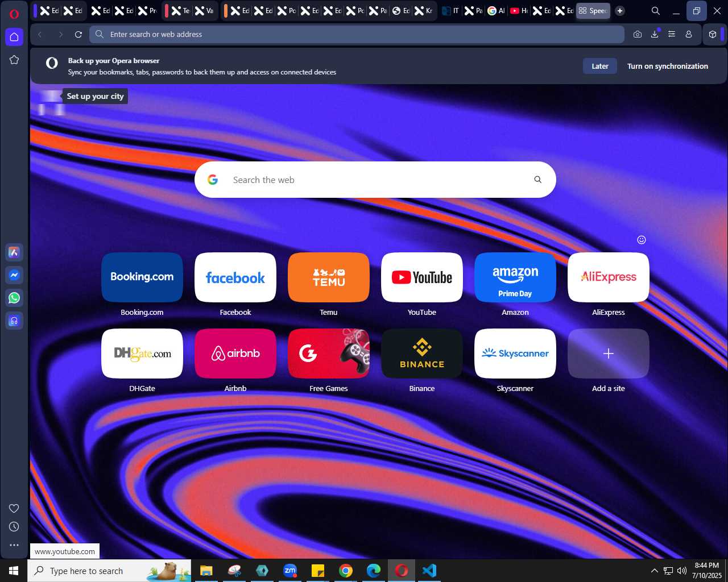Screen dimensions: 728x582
Task: Open the Opera main menu logo
Action: (14, 14)
